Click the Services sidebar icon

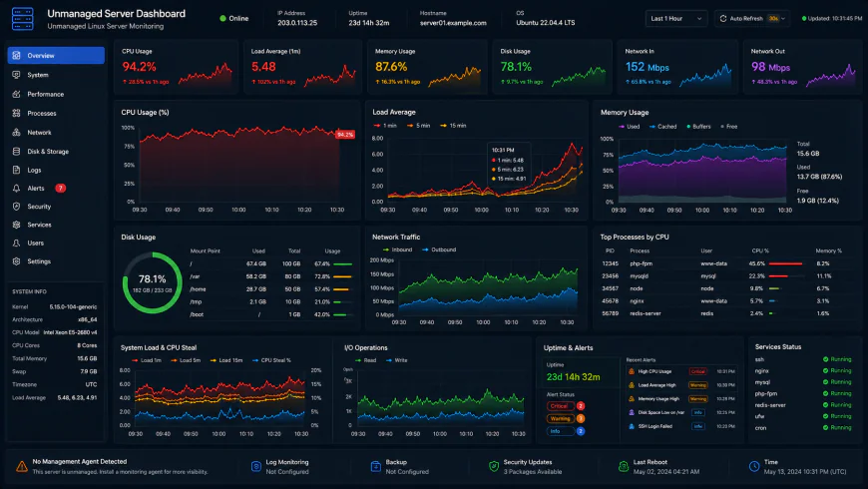17,225
